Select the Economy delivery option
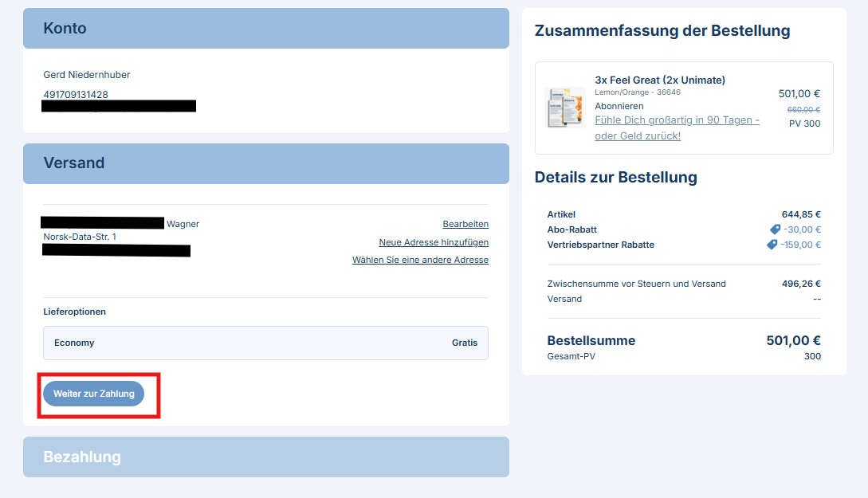The image size is (868, 498). click(265, 343)
